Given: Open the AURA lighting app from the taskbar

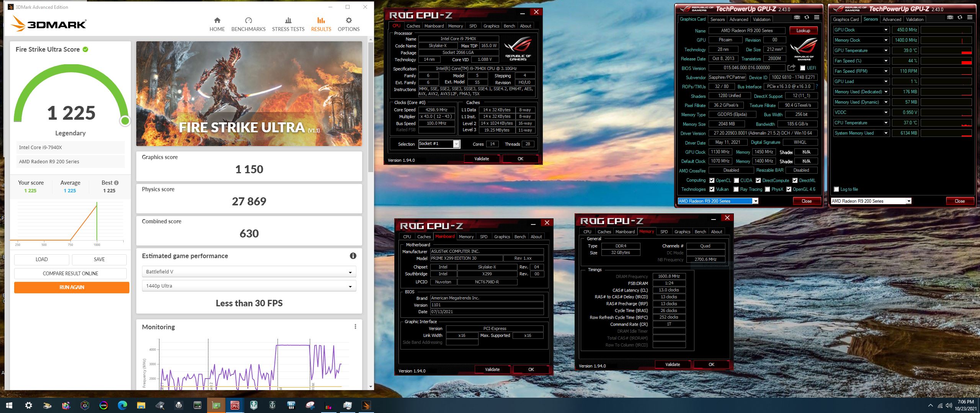Looking at the screenshot, I should pos(103,405).
